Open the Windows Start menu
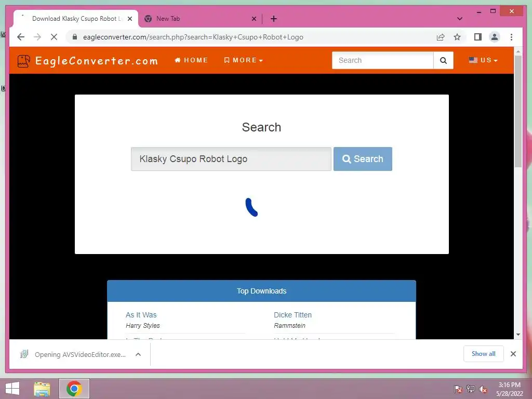 (x=12, y=389)
